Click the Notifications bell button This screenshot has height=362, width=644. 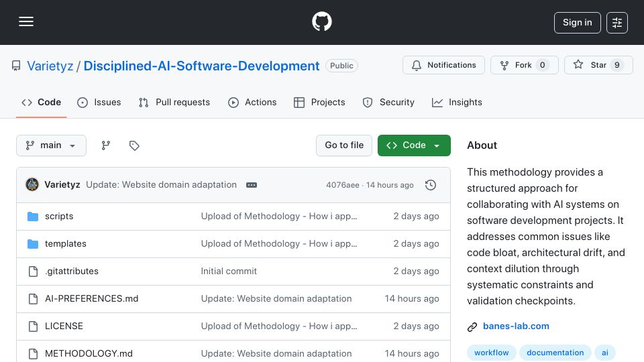point(443,65)
